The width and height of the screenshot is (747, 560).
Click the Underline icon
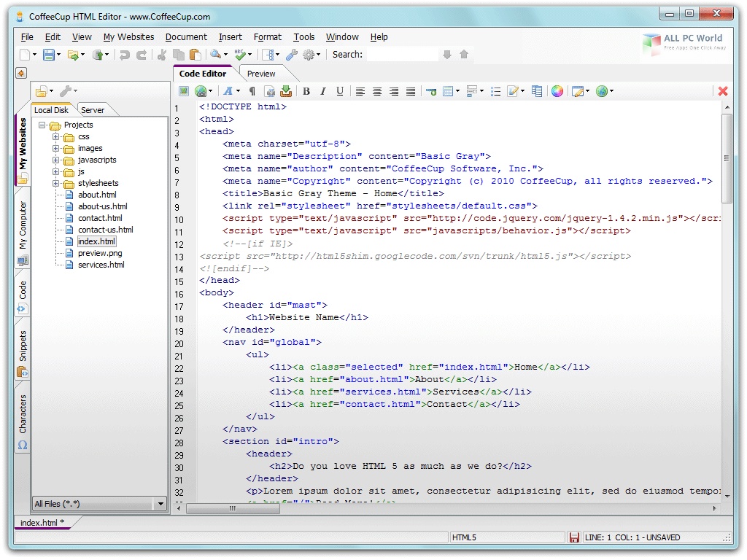coord(340,91)
